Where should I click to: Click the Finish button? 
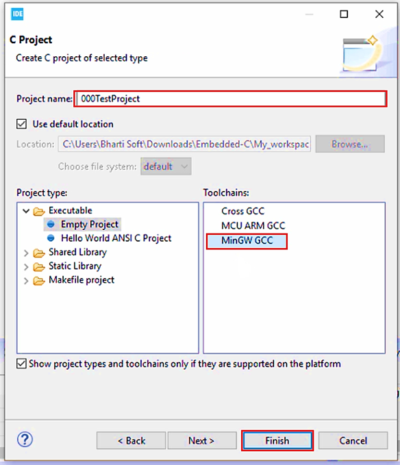click(277, 441)
